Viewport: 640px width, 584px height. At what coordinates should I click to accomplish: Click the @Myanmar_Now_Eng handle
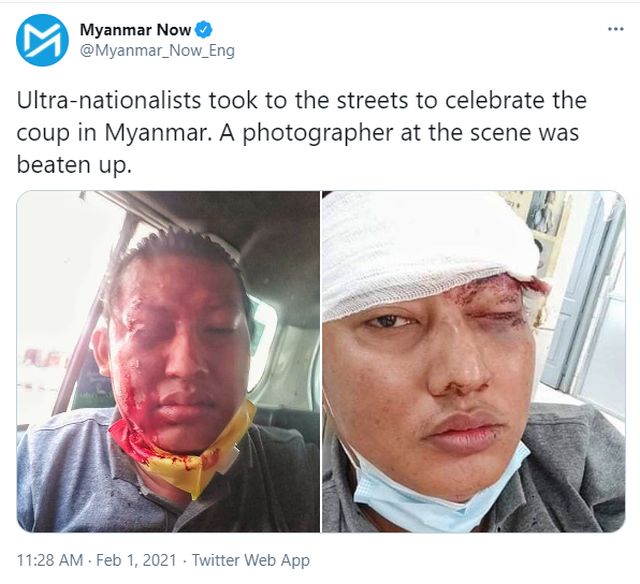click(x=157, y=51)
